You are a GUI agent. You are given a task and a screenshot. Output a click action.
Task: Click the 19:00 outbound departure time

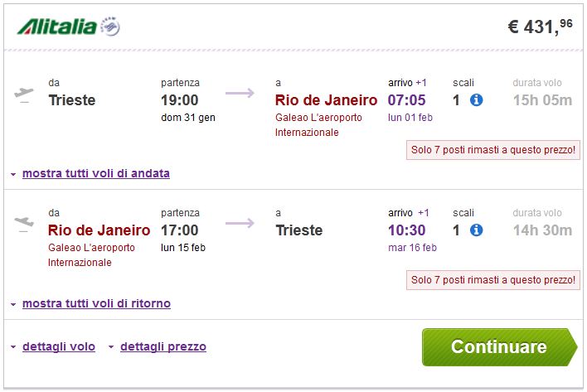pyautogui.click(x=180, y=100)
